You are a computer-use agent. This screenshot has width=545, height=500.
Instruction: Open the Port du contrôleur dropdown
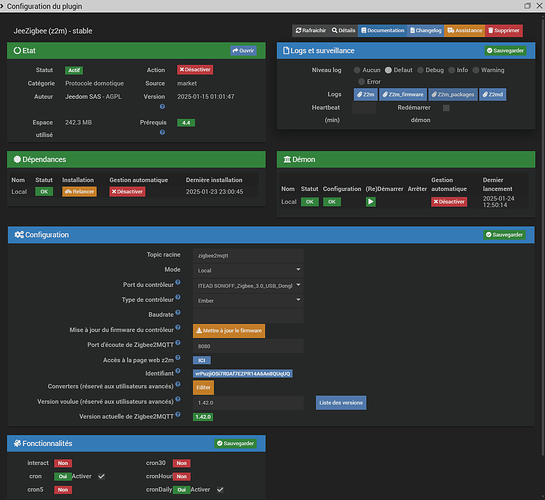coord(248,286)
